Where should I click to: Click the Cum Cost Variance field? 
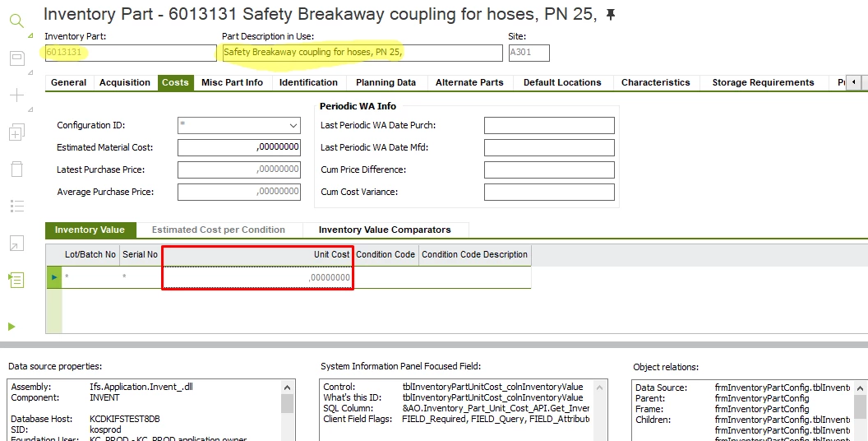tap(549, 192)
